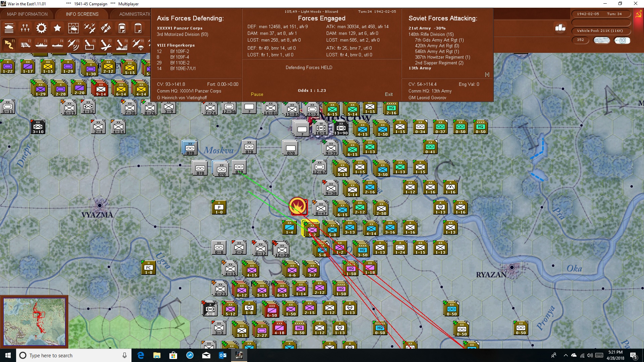
Task: Open the production gear icon
Action: click(x=41, y=28)
